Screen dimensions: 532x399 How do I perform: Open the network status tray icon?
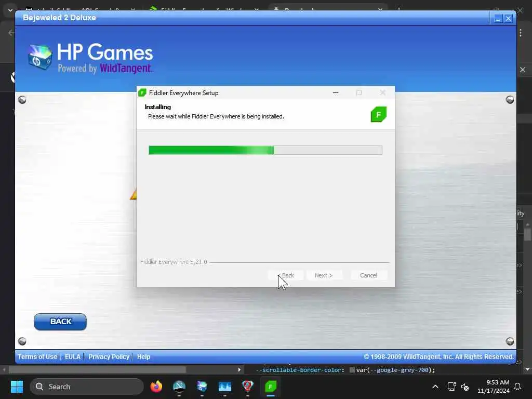click(x=451, y=387)
